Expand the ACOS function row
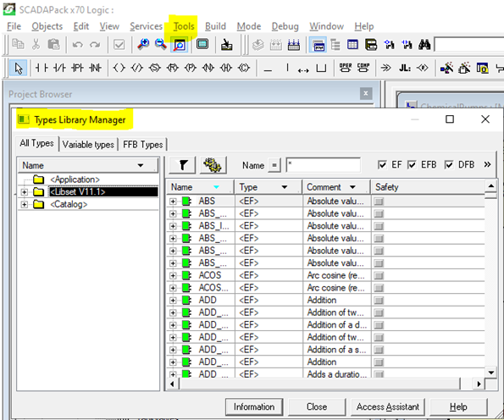Image resolution: width=504 pixels, height=420 pixels. 173,276
